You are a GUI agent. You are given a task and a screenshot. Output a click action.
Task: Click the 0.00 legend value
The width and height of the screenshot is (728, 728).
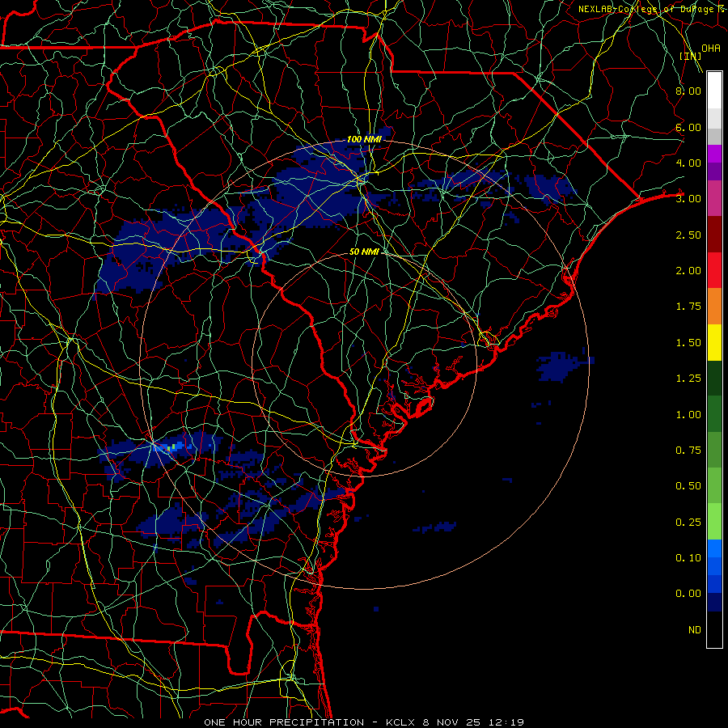(x=688, y=594)
